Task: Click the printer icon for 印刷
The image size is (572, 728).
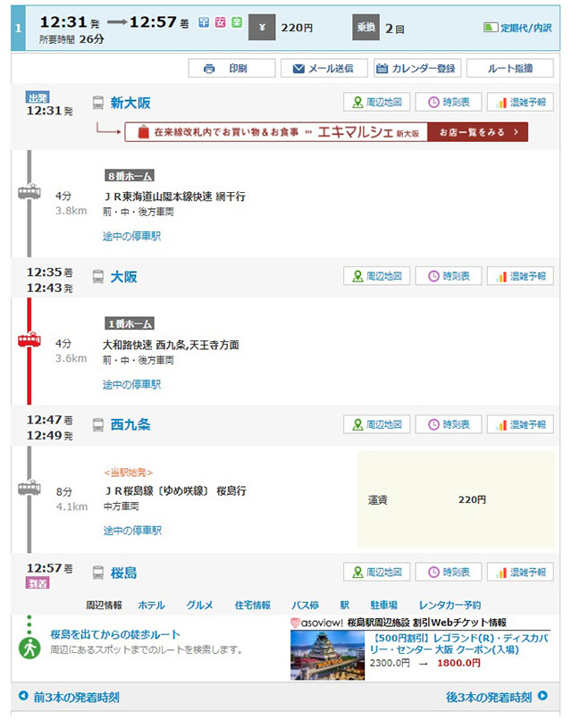Action: coord(209,69)
